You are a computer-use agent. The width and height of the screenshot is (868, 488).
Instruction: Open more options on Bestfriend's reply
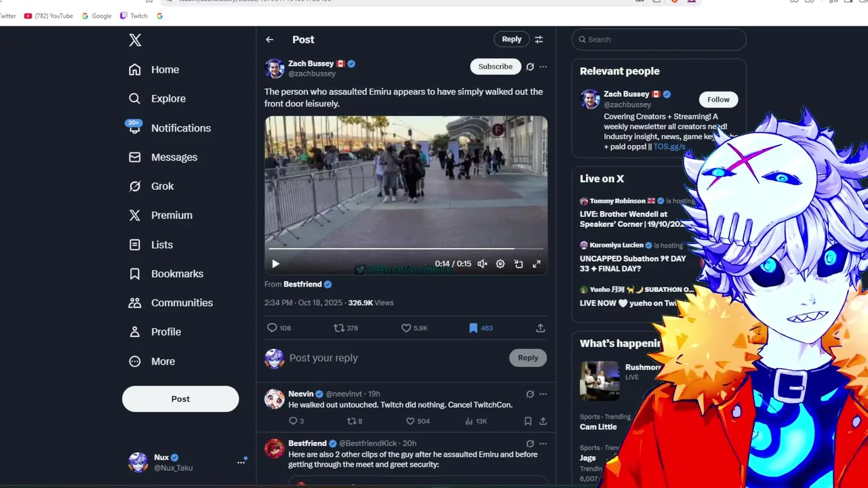pyautogui.click(x=543, y=443)
